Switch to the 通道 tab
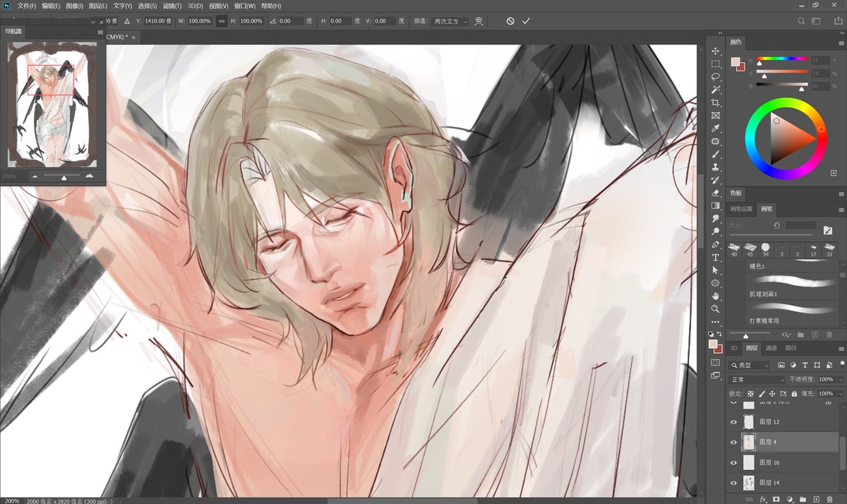The width and height of the screenshot is (847, 504). (x=771, y=348)
